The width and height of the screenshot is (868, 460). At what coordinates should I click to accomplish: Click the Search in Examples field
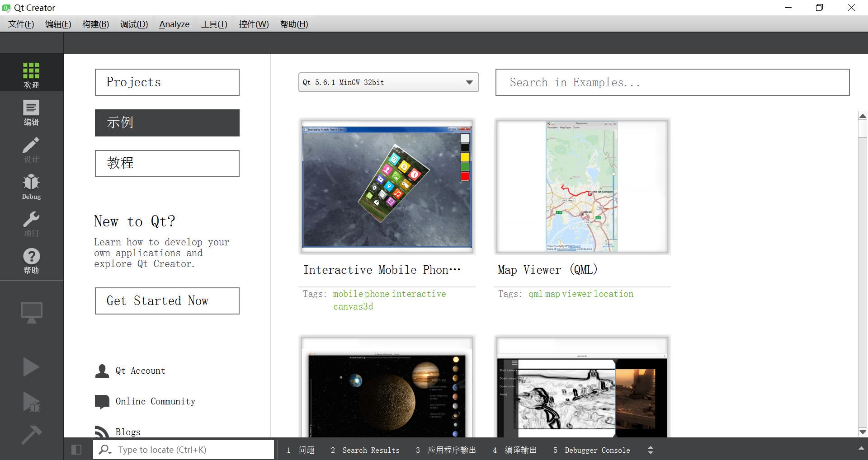pos(673,82)
